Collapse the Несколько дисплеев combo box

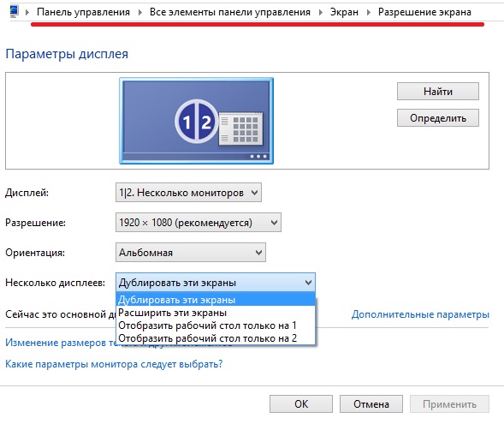tap(216, 283)
